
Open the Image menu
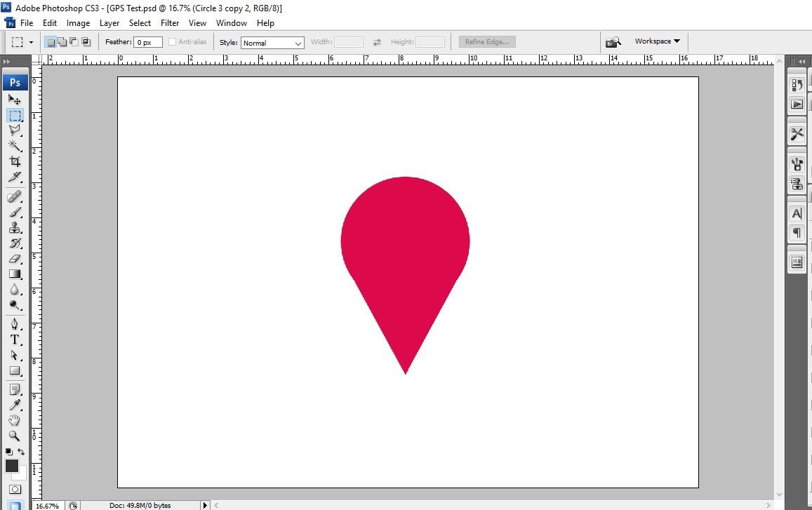click(x=78, y=22)
